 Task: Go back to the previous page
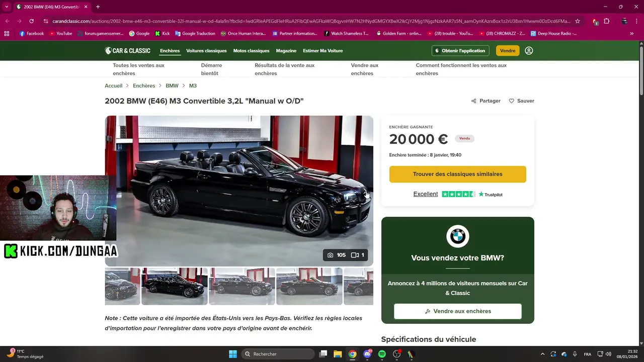[x=7, y=21]
